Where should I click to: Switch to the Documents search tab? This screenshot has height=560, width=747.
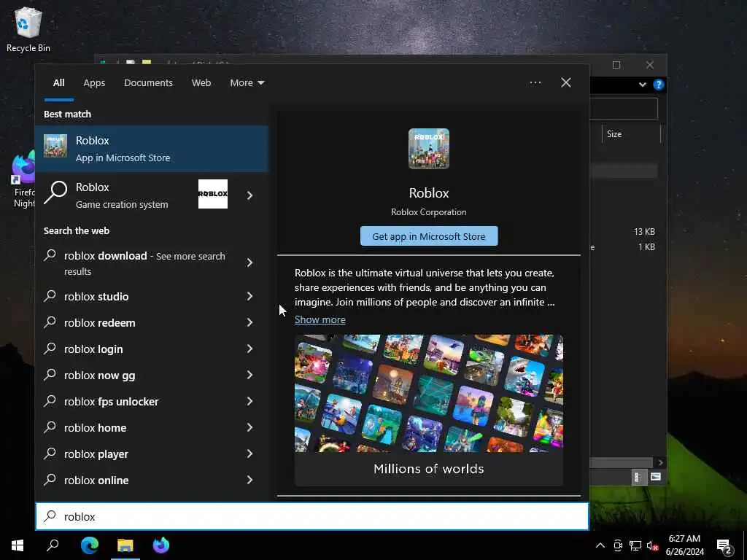[x=148, y=83]
